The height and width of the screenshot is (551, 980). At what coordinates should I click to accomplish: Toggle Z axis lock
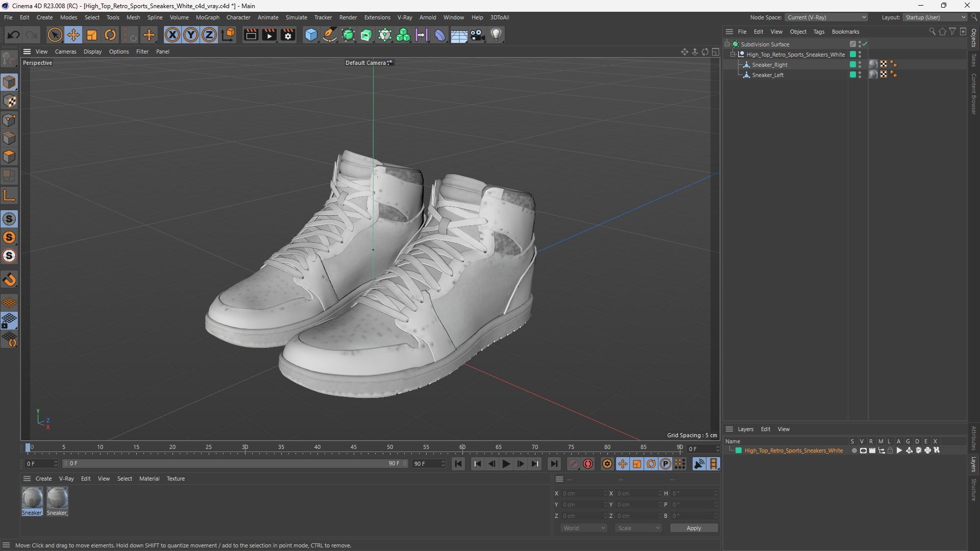(x=209, y=35)
